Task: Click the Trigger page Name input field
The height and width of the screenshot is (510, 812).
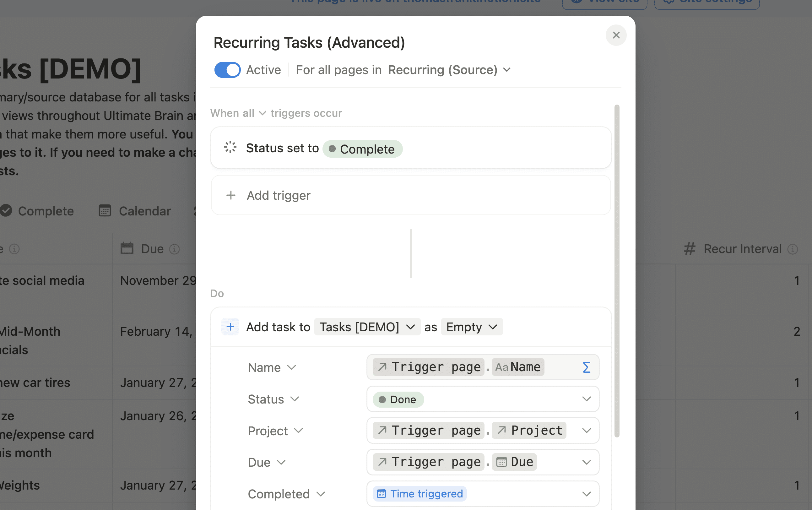Action: (x=483, y=367)
